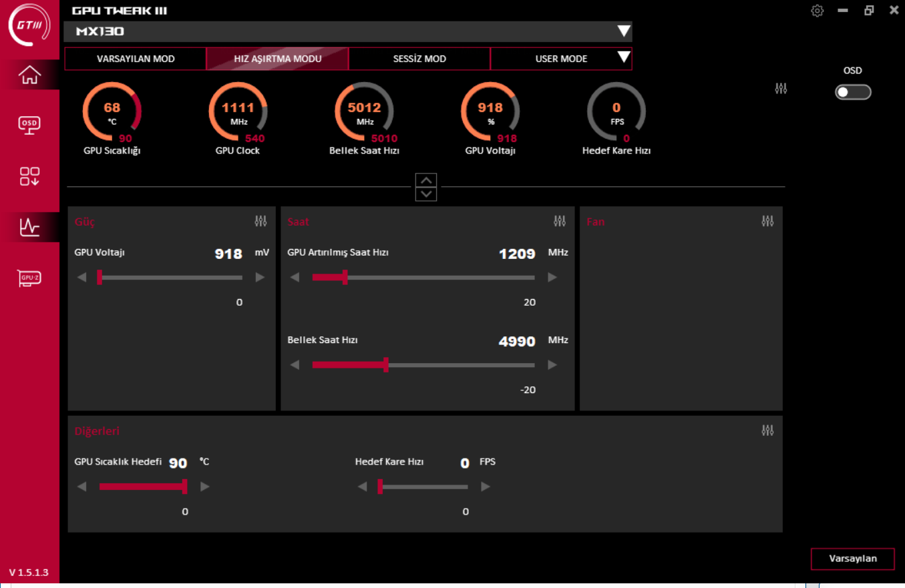Open the utility downloads sidebar icon
905x588 pixels.
(29, 176)
